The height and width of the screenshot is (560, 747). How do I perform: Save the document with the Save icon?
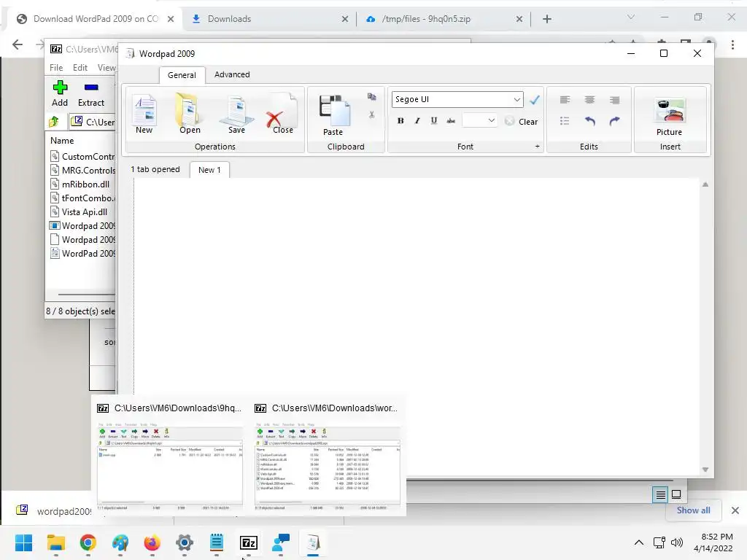[236, 114]
